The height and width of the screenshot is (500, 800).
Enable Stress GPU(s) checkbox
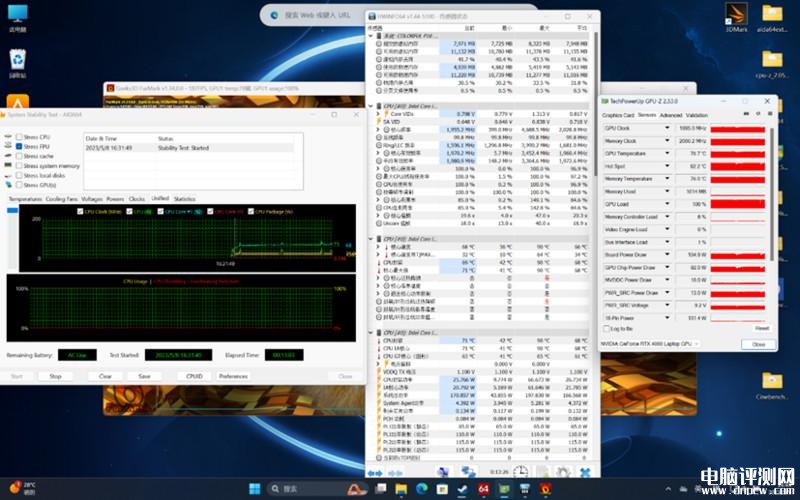(19, 185)
